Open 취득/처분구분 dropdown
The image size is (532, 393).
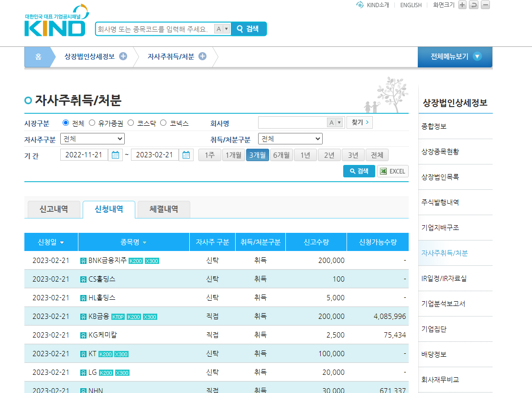290,139
